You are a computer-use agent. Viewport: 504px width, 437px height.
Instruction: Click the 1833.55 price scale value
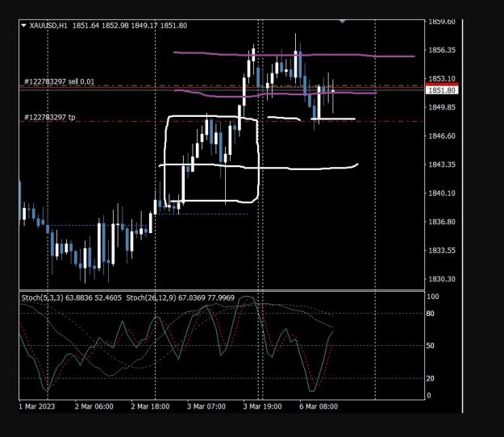pyautogui.click(x=442, y=250)
